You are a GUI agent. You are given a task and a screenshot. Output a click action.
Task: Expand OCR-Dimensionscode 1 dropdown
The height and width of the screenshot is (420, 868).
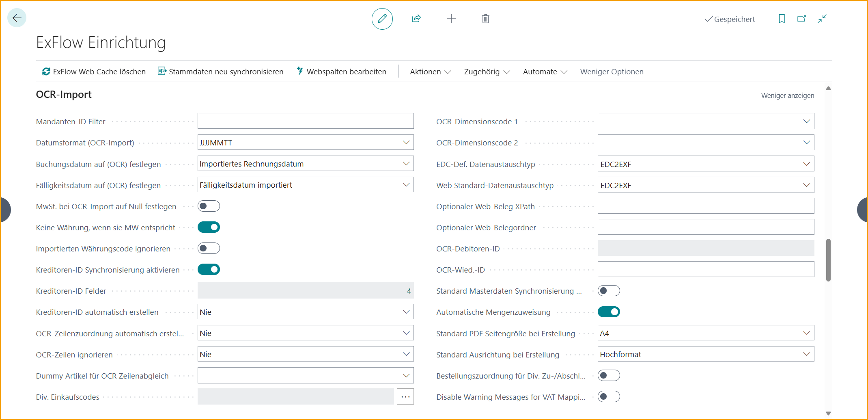tap(806, 121)
